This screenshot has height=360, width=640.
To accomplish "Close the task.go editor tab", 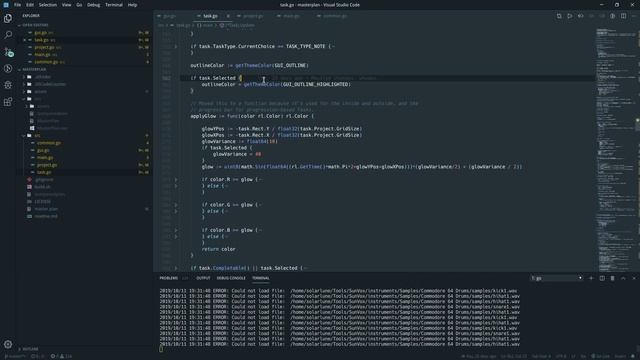I will (x=228, y=16).
